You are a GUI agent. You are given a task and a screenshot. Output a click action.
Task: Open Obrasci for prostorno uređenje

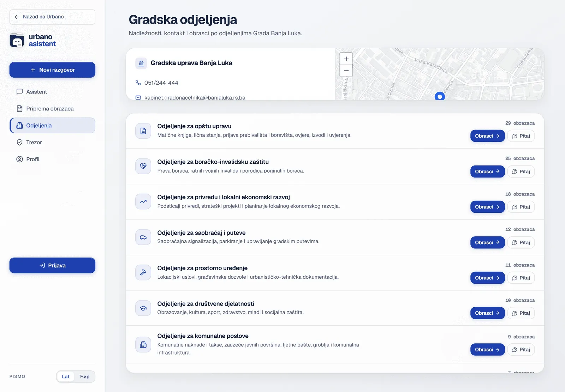(x=487, y=278)
